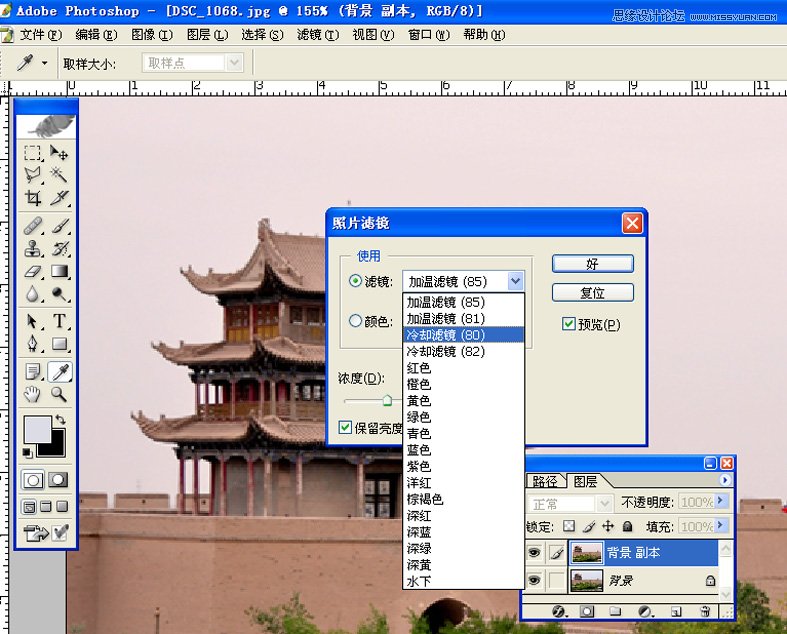The width and height of the screenshot is (787, 634).
Task: Pick the Path Selection tool
Action: (x=33, y=321)
